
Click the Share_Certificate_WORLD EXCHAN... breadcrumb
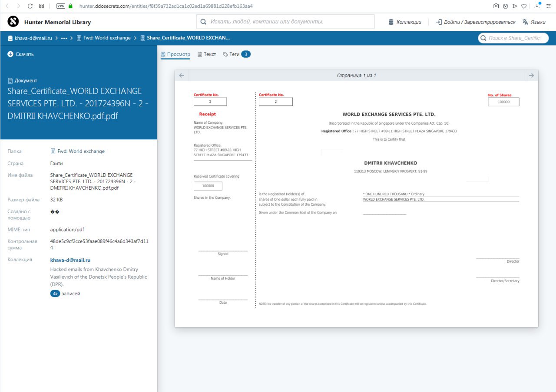coord(185,38)
